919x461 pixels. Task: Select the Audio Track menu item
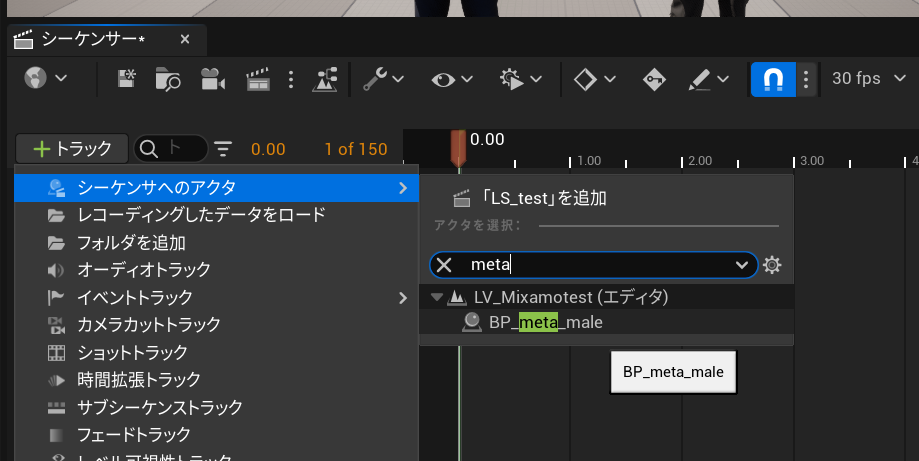pos(143,270)
